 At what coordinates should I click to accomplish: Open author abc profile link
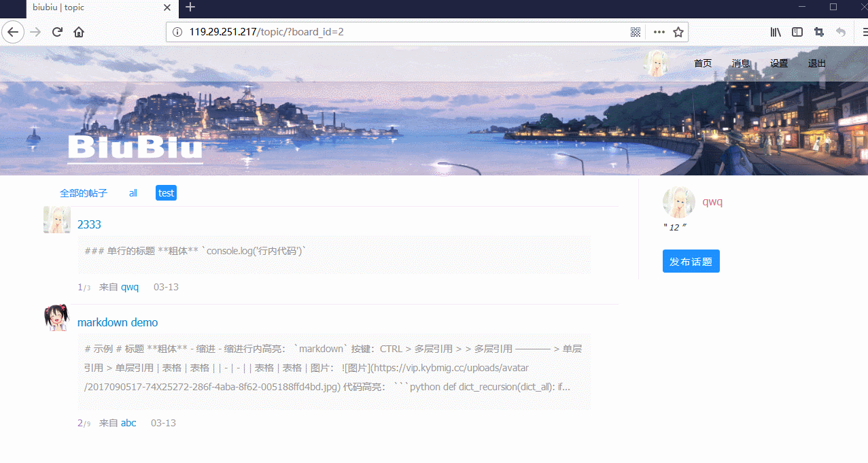128,423
